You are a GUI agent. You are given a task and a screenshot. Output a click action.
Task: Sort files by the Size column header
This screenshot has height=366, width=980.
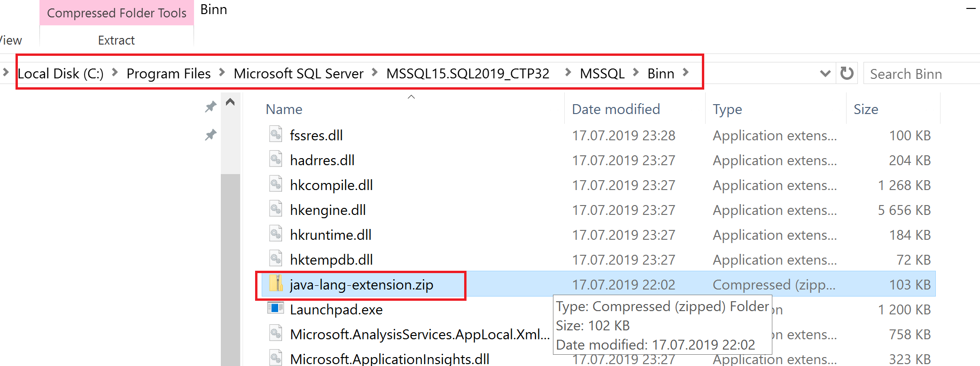pos(865,109)
